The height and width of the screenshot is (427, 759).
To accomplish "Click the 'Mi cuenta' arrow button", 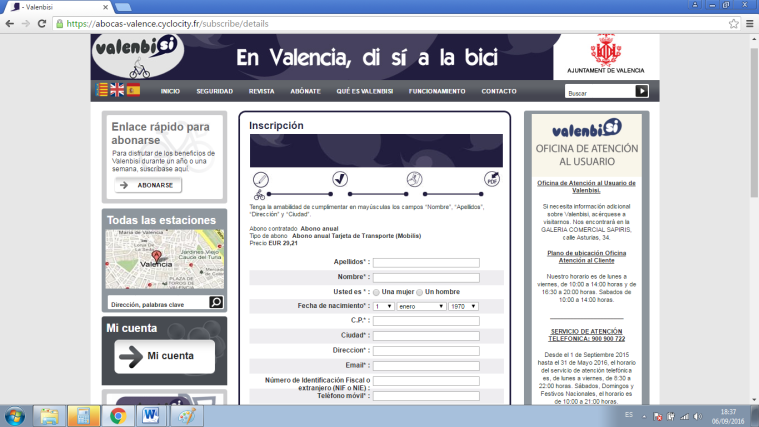I will tap(165, 356).
